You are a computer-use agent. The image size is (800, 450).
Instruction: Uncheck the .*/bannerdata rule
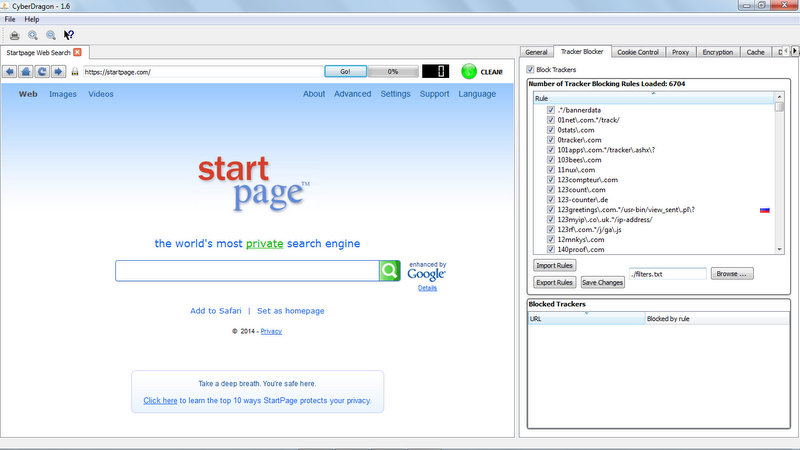[551, 110]
